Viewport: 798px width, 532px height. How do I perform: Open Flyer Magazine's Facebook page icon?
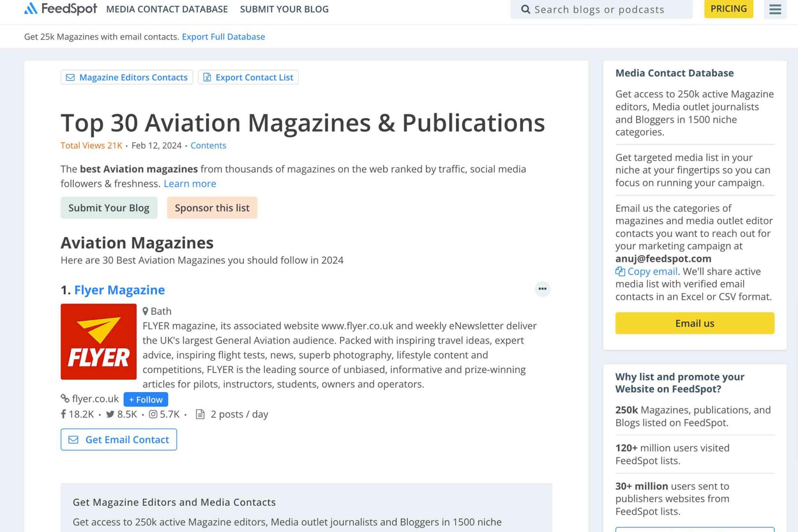pos(64,414)
